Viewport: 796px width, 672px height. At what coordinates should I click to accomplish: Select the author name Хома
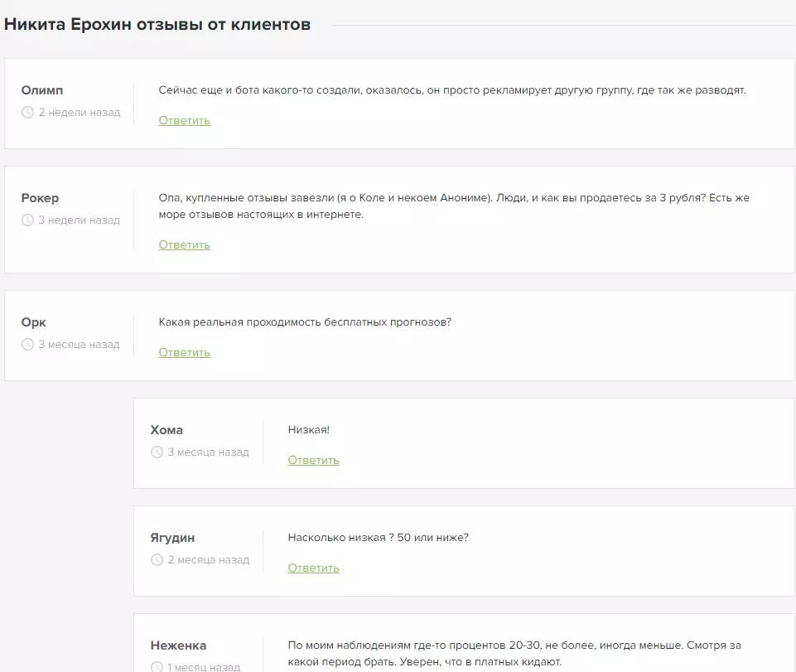pyautogui.click(x=166, y=430)
